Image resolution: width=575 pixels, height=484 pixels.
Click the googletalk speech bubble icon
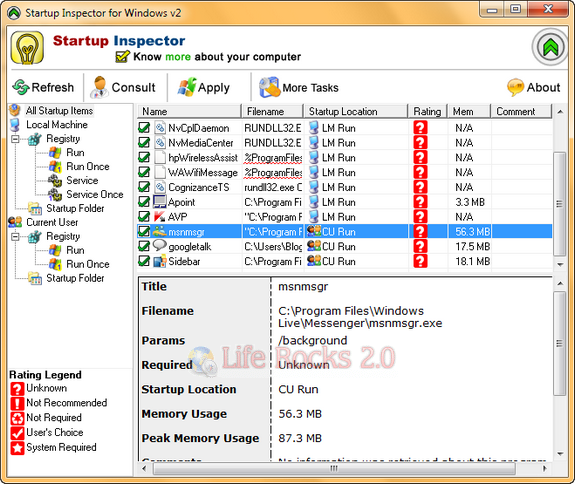pyautogui.click(x=160, y=245)
